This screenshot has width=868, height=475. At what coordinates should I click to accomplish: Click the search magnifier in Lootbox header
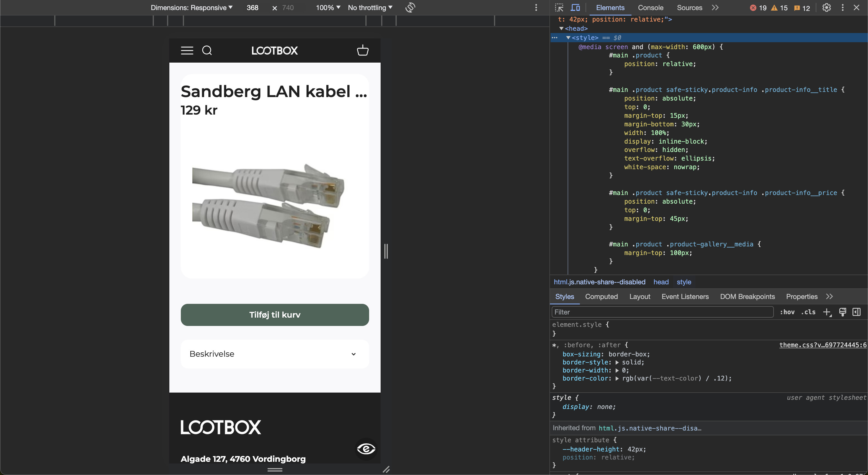pos(207,51)
